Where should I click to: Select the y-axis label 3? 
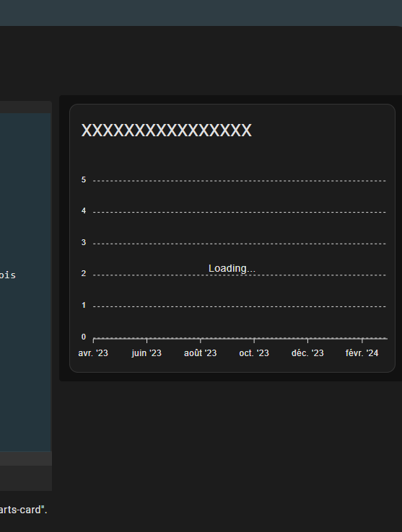[84, 243]
